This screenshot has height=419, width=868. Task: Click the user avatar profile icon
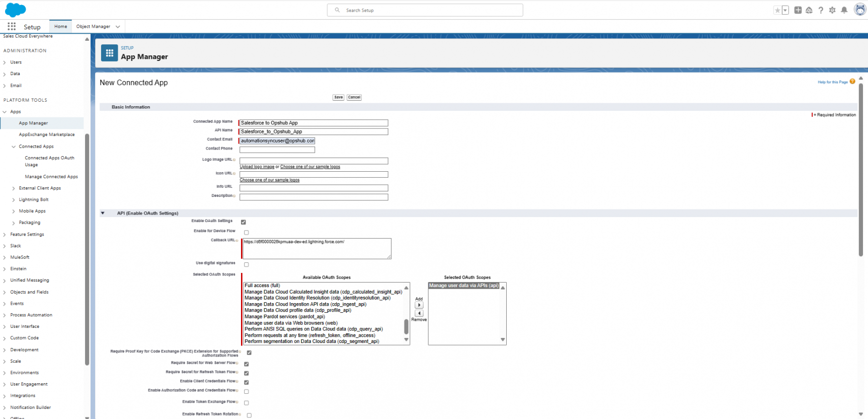(x=860, y=10)
